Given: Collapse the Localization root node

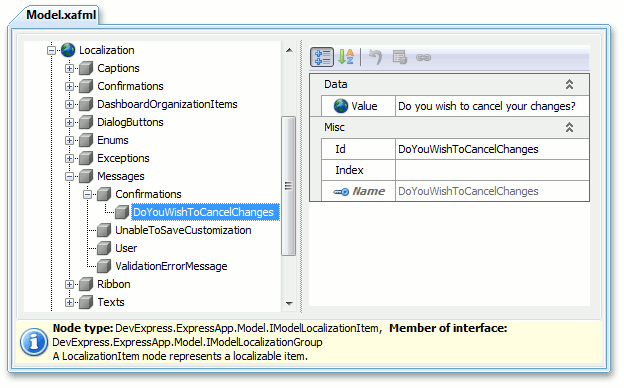Looking at the screenshot, I should (51, 51).
